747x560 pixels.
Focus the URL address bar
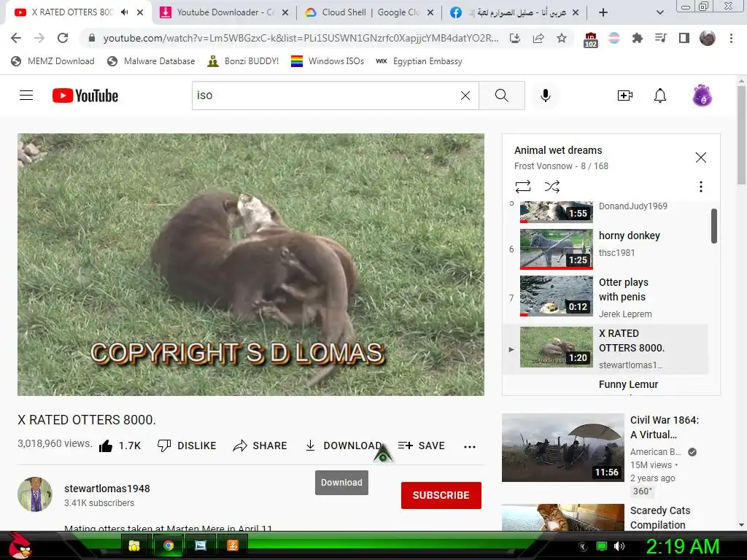coord(300,38)
